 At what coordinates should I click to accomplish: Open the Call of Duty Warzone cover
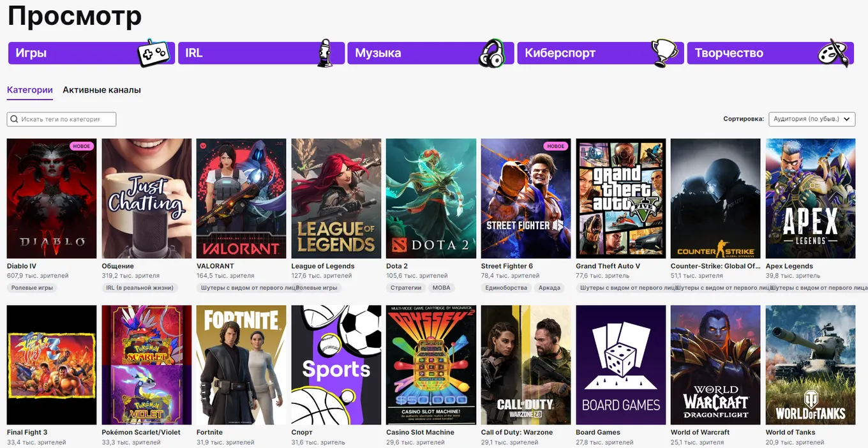tap(526, 365)
